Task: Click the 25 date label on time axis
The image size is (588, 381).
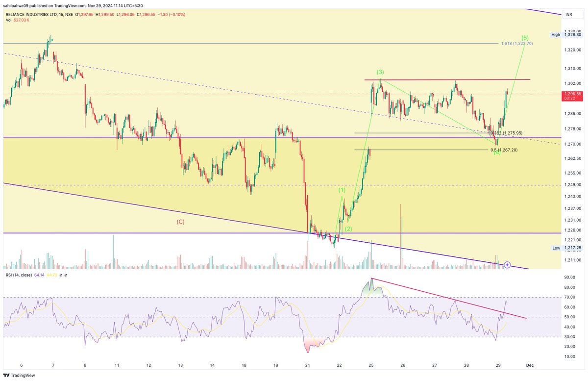Action: click(371, 365)
